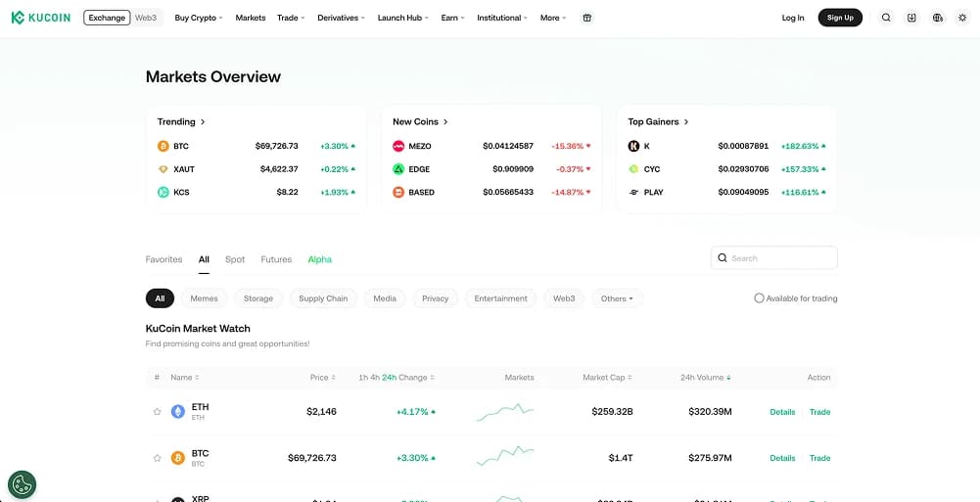
Task: Click the KCS coin icon in Trending
Action: tap(163, 193)
